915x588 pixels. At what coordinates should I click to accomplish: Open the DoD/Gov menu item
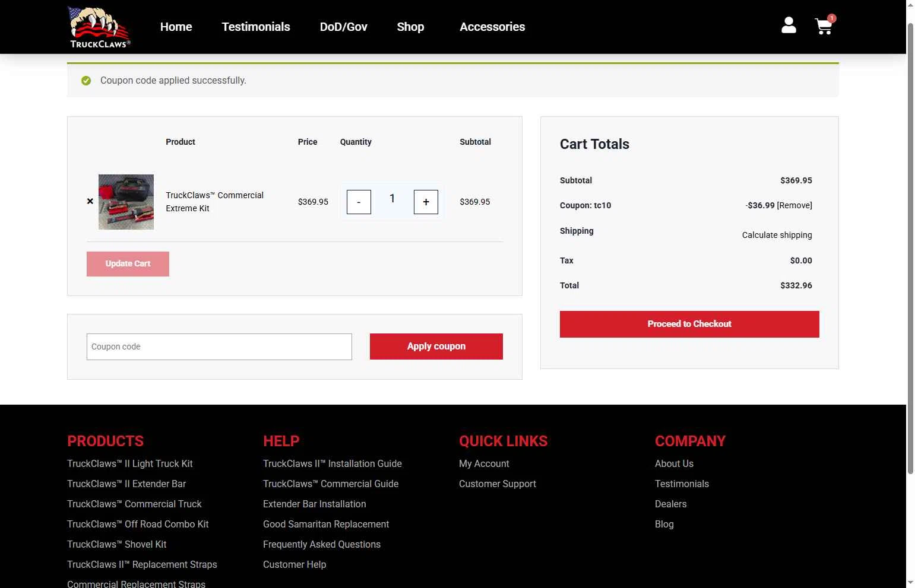(x=344, y=27)
